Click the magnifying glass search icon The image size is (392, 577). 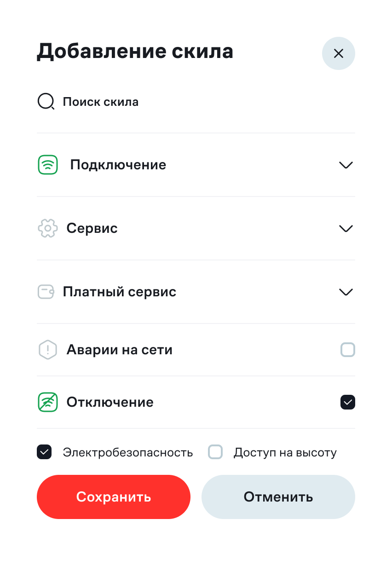coord(46,102)
